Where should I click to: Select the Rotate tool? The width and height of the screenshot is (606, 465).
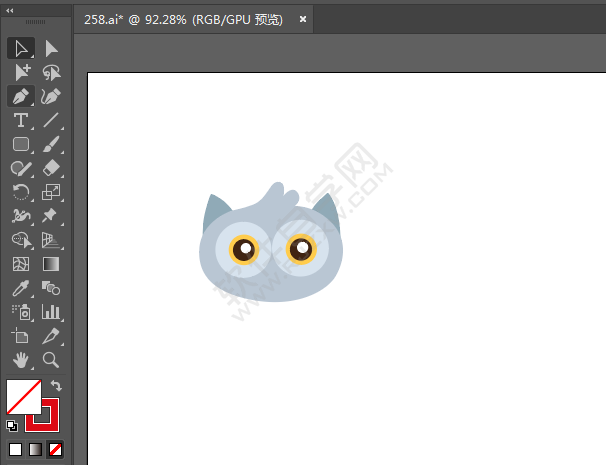tap(21, 192)
